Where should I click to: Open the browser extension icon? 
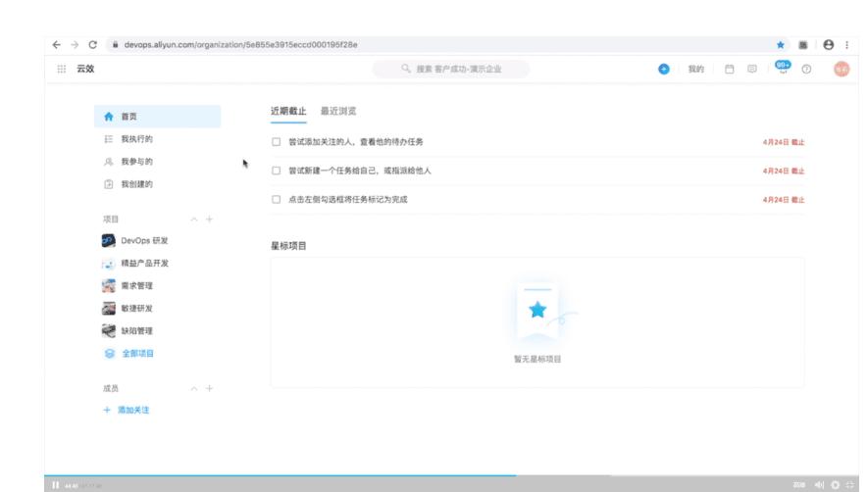(803, 45)
